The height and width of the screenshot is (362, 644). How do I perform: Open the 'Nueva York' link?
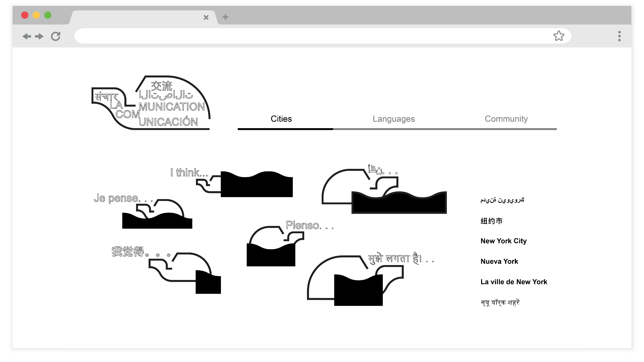(499, 262)
